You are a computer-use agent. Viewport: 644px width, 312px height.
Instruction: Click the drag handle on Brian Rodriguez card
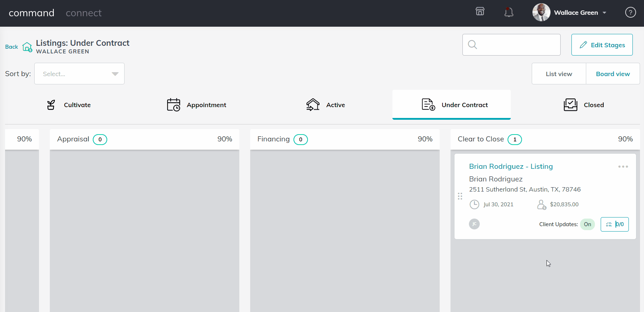460,196
